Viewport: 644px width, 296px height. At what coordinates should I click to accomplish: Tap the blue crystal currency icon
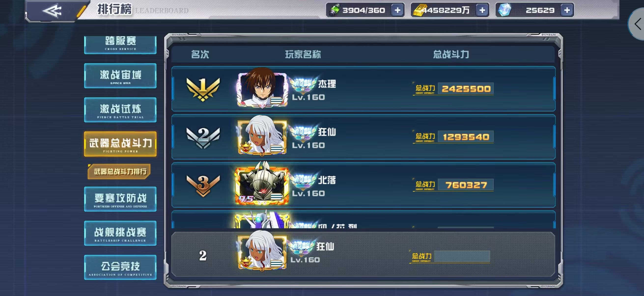pyautogui.click(x=504, y=10)
